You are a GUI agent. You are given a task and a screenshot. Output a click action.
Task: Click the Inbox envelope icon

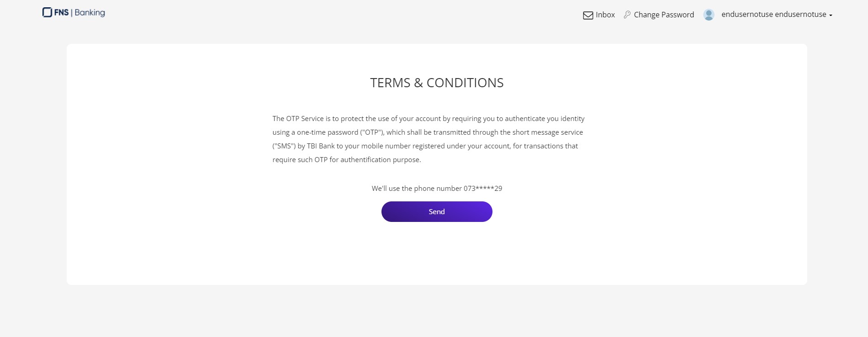coord(588,15)
